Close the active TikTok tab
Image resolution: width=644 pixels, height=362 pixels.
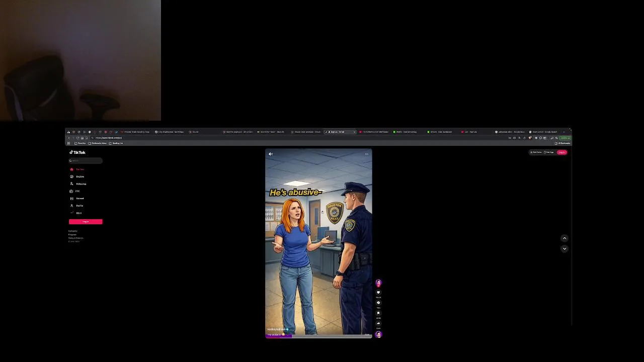(x=354, y=132)
